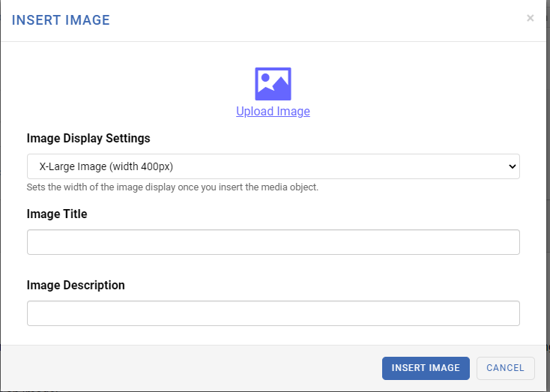Click the purple picture upload icon
The height and width of the screenshot is (392, 550).
click(273, 84)
